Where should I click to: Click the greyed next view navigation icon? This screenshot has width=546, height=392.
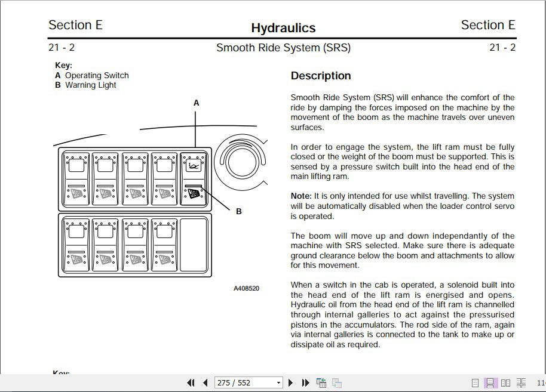click(x=337, y=383)
